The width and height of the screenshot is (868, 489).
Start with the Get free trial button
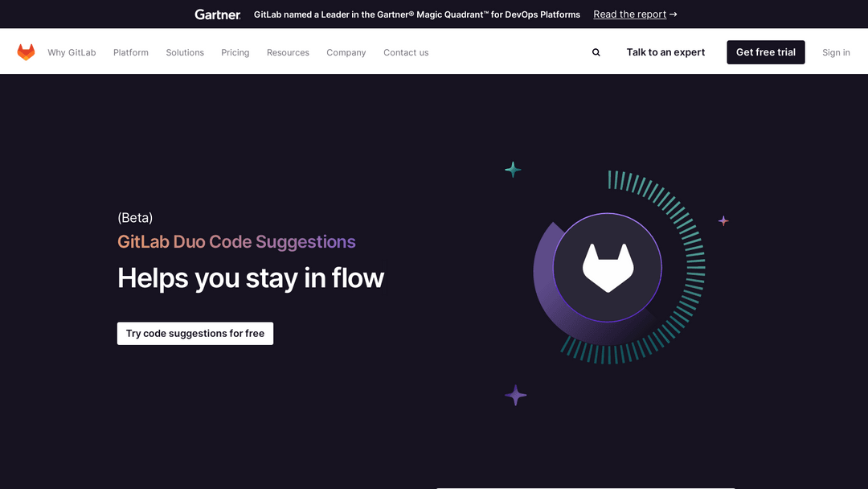point(766,52)
